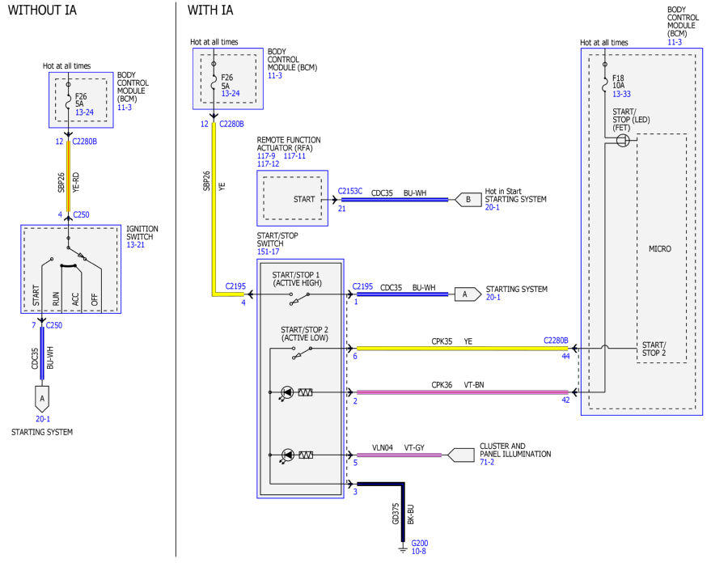
Task: Click the F18 10A fuse symbol
Action: point(604,84)
